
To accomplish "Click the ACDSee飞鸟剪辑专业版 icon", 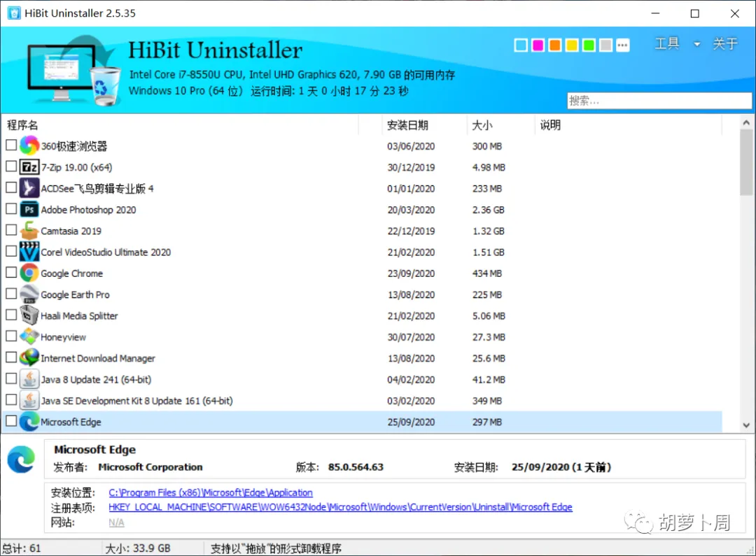I will click(29, 188).
